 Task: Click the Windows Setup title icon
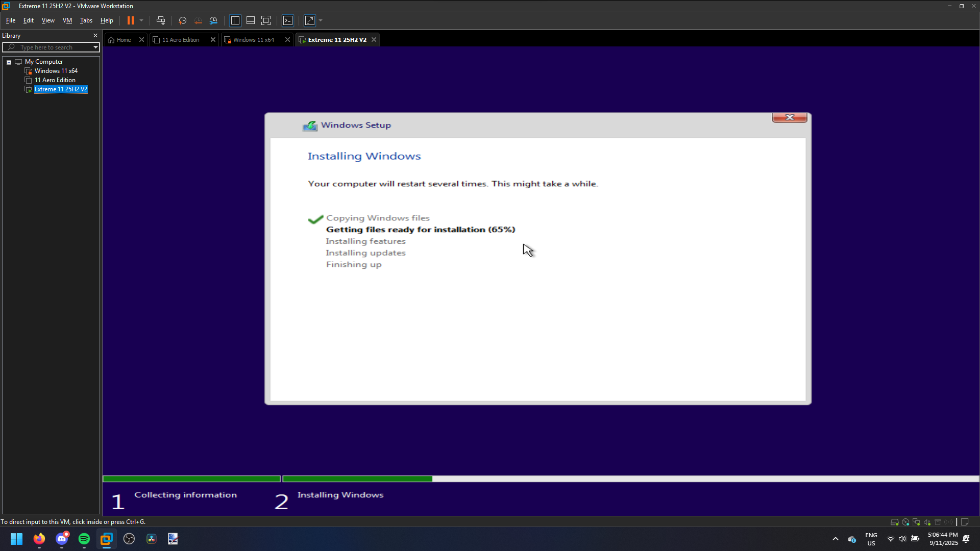click(310, 126)
